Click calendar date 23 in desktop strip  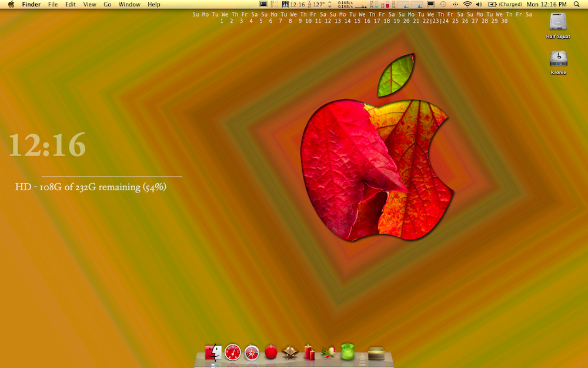pos(435,21)
